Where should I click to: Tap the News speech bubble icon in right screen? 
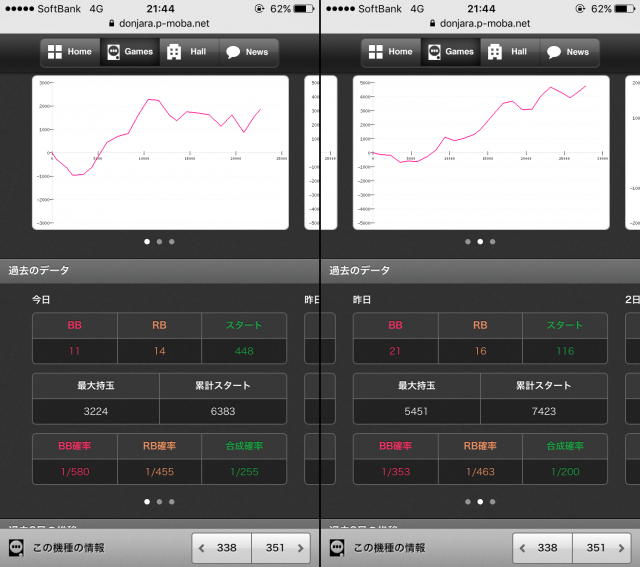point(553,52)
